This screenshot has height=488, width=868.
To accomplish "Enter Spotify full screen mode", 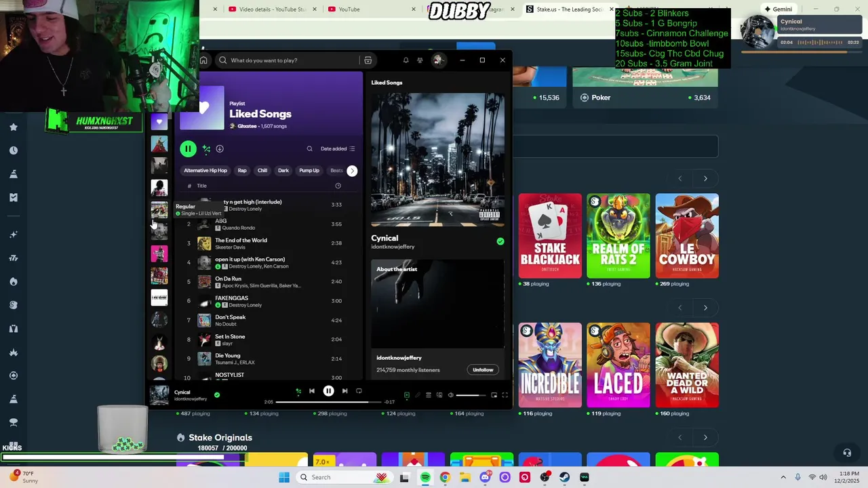I will [x=505, y=395].
